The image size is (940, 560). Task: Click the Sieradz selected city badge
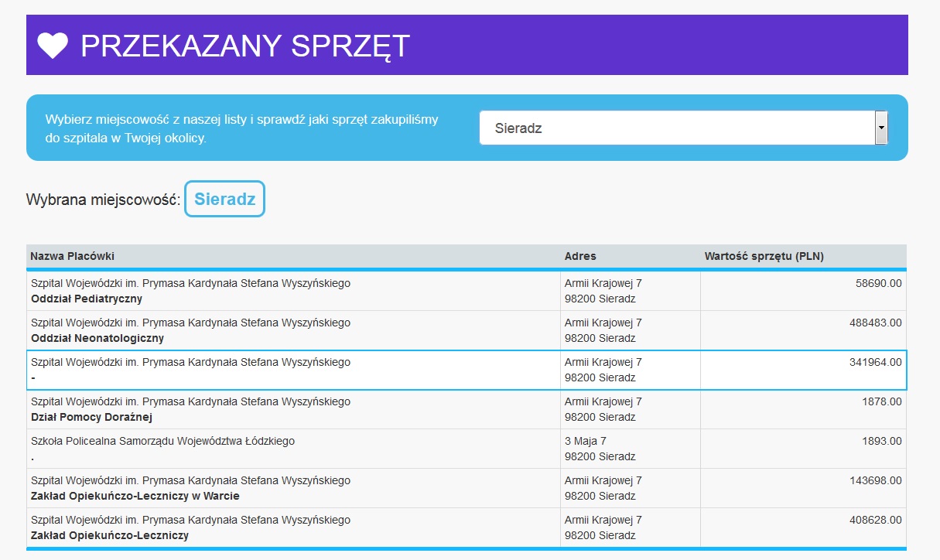click(x=224, y=199)
